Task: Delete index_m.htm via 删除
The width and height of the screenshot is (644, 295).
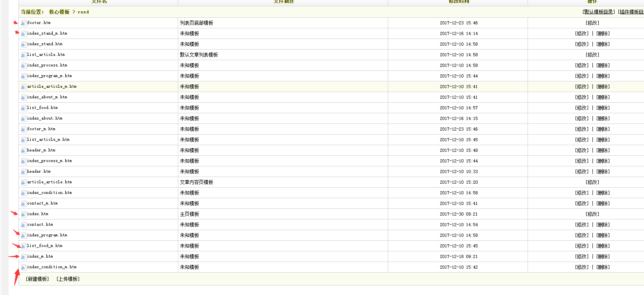Action: [x=603, y=257]
